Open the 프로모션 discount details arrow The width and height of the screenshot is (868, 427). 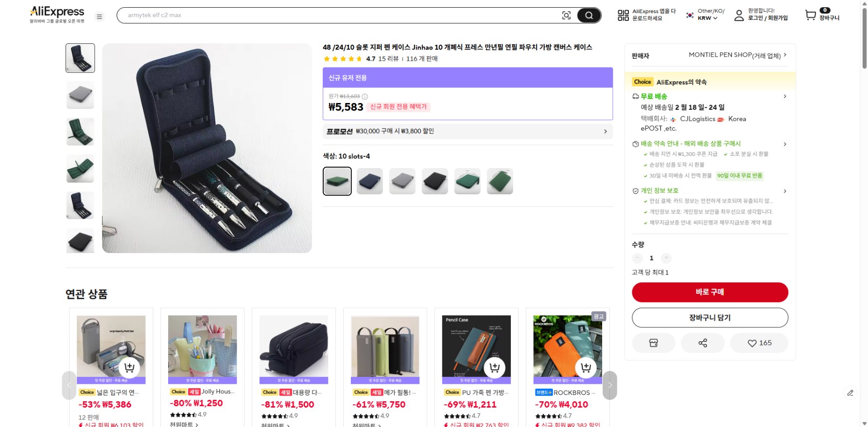[x=605, y=131]
